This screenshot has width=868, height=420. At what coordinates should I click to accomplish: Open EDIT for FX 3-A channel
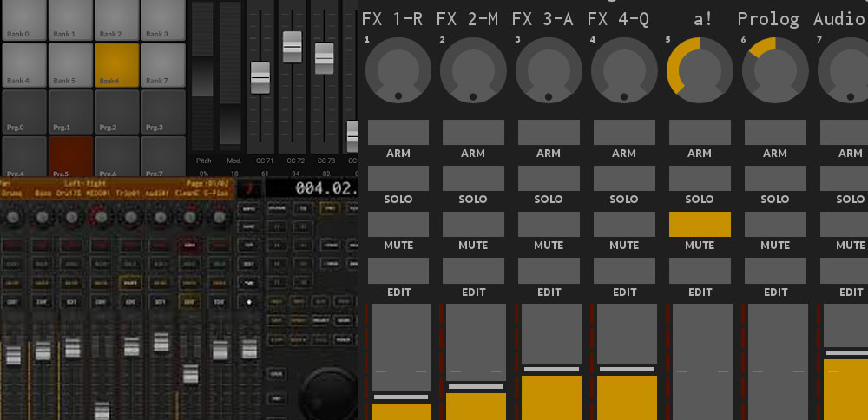[x=549, y=271]
